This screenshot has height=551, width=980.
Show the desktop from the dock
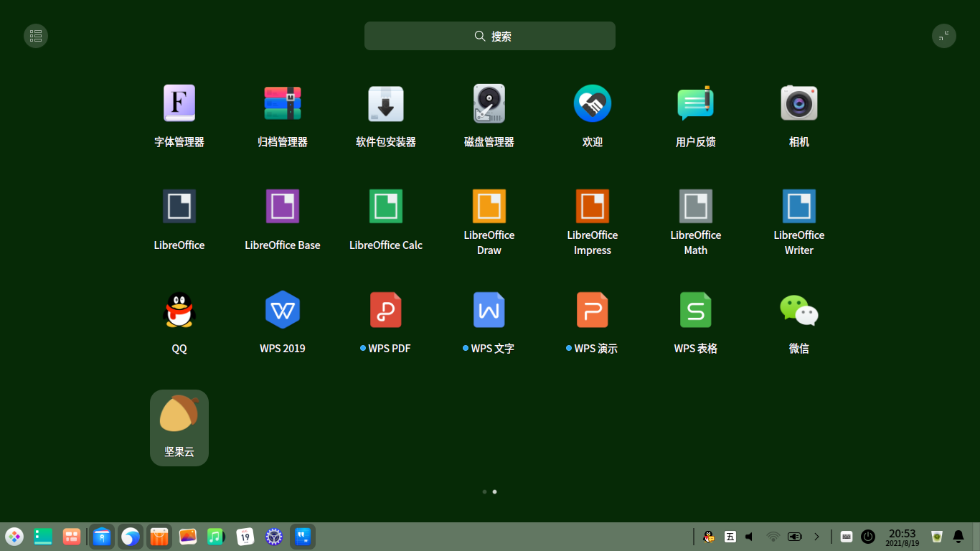[x=43, y=537]
